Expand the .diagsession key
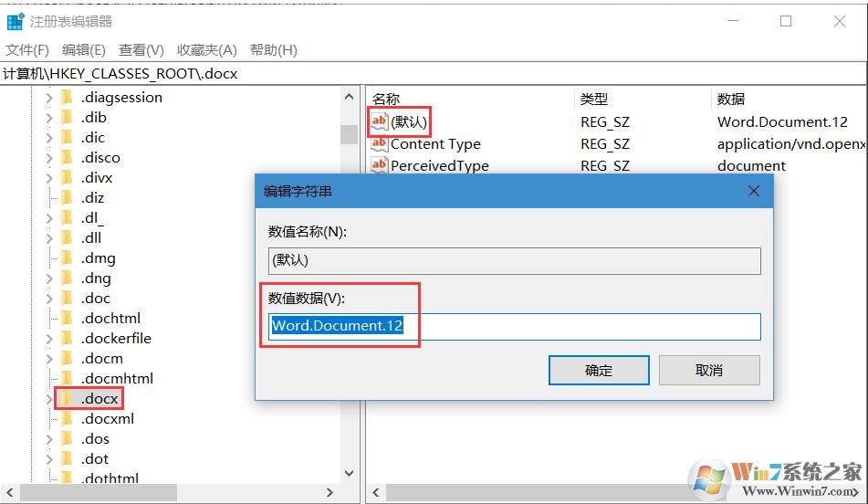 49,98
